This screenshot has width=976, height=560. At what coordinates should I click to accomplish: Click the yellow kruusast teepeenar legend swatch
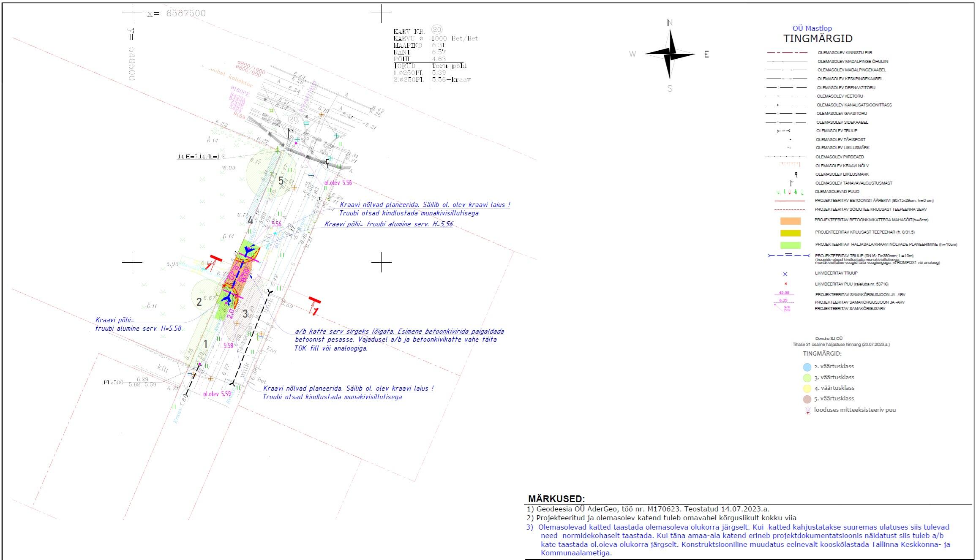point(790,233)
